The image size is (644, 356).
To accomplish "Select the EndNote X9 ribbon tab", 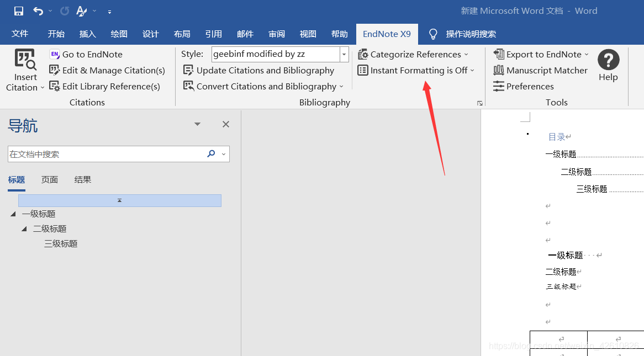I will (x=387, y=34).
